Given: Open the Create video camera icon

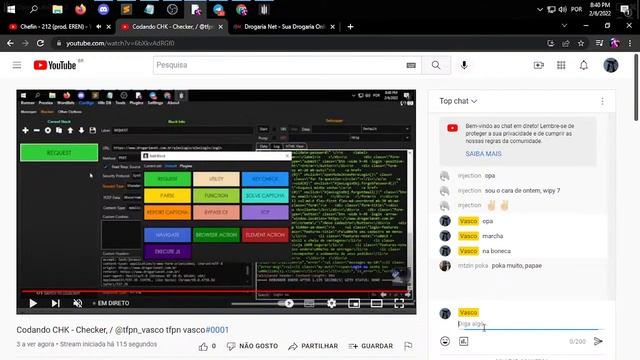Looking at the screenshot, I should coord(539,65).
